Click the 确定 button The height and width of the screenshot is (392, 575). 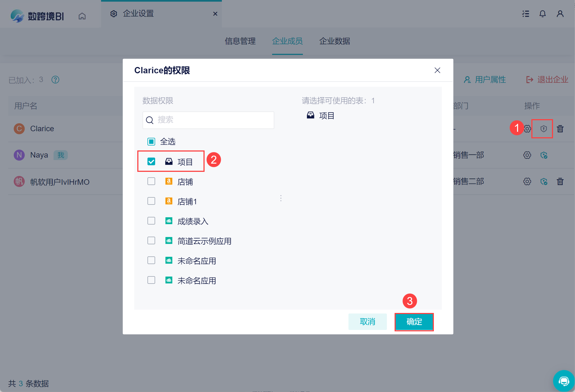click(414, 322)
